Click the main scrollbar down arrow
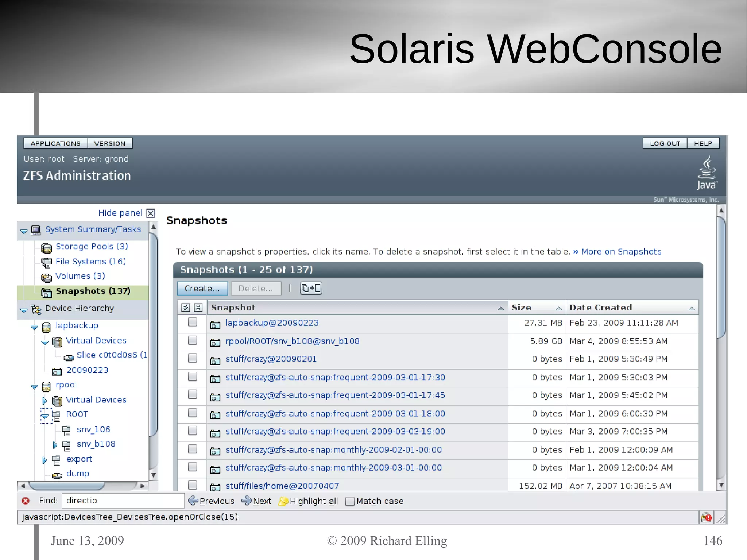The height and width of the screenshot is (560, 747). click(721, 485)
